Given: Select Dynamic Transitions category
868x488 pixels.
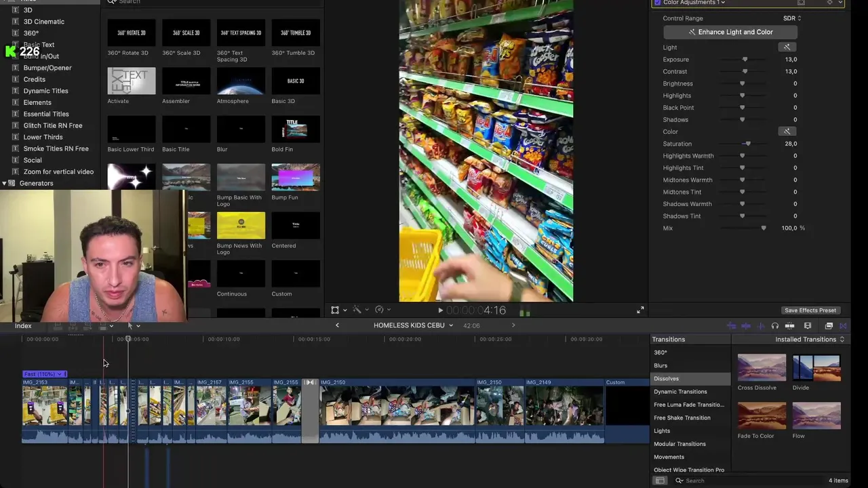Looking at the screenshot, I should pos(690,392).
